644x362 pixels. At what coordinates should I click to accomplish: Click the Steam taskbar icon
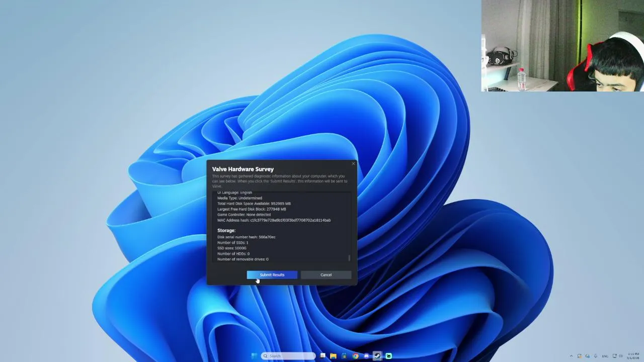(x=377, y=356)
